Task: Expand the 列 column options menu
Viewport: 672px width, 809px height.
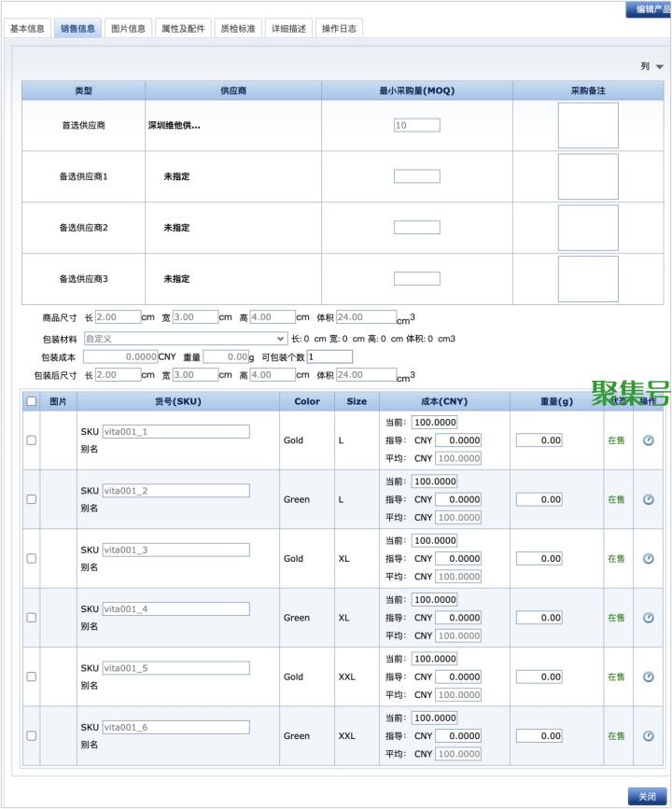Action: click(x=652, y=66)
